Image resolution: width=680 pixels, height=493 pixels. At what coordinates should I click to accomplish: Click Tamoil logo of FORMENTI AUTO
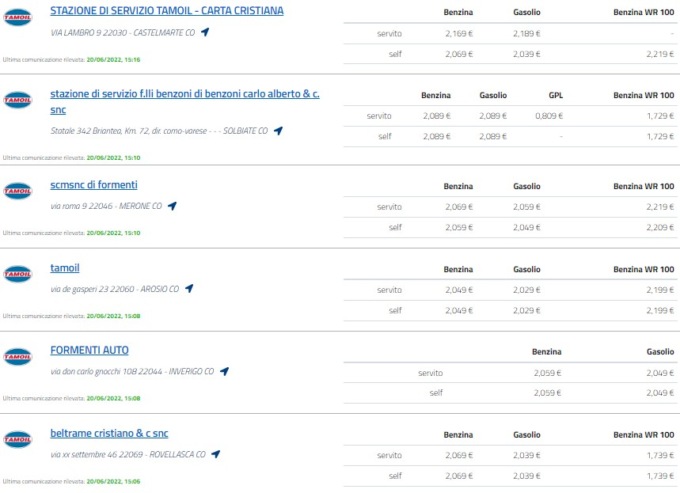tap(17, 356)
